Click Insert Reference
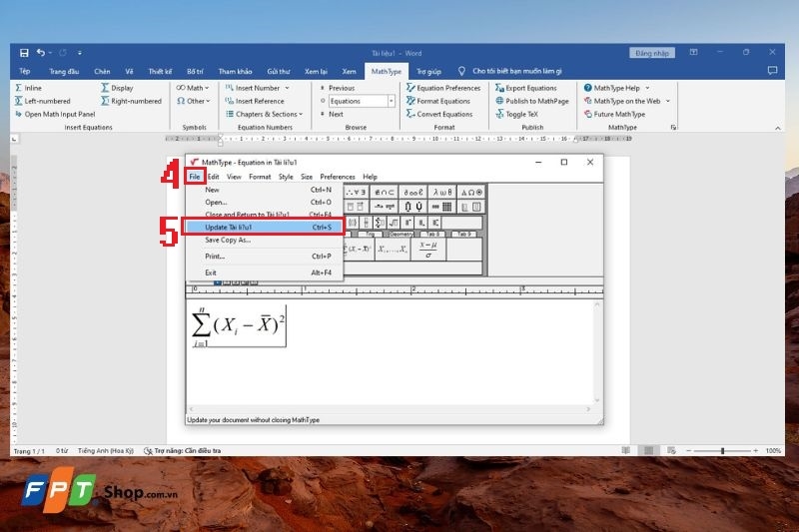The width and height of the screenshot is (799, 532). coord(255,101)
